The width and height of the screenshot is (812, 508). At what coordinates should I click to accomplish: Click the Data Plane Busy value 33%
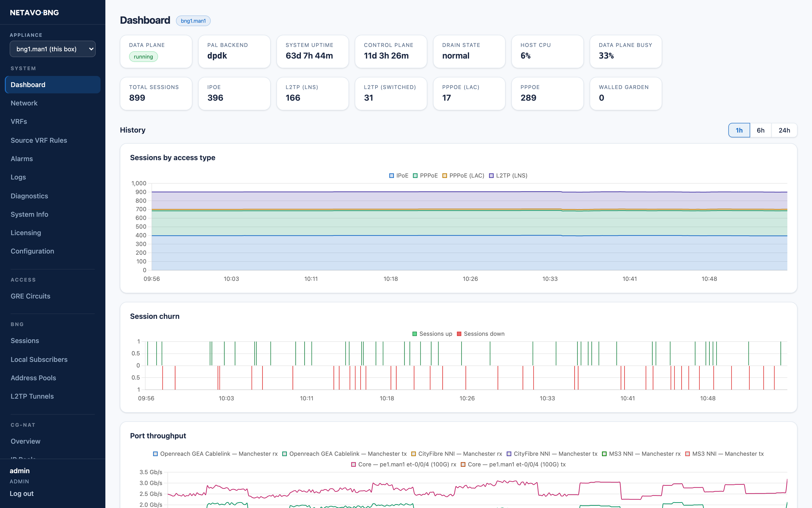(x=606, y=56)
